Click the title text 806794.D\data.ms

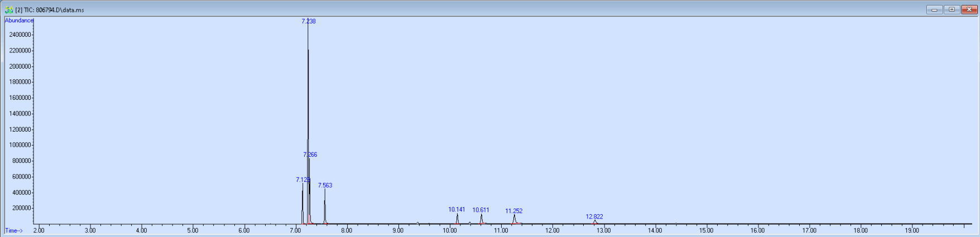coord(60,10)
